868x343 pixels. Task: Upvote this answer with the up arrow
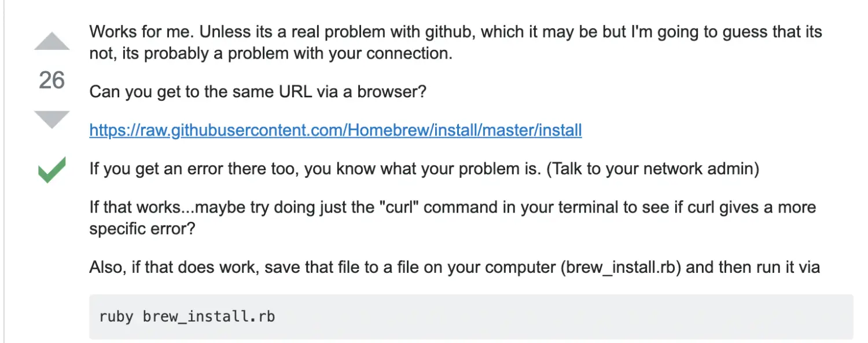[52, 41]
